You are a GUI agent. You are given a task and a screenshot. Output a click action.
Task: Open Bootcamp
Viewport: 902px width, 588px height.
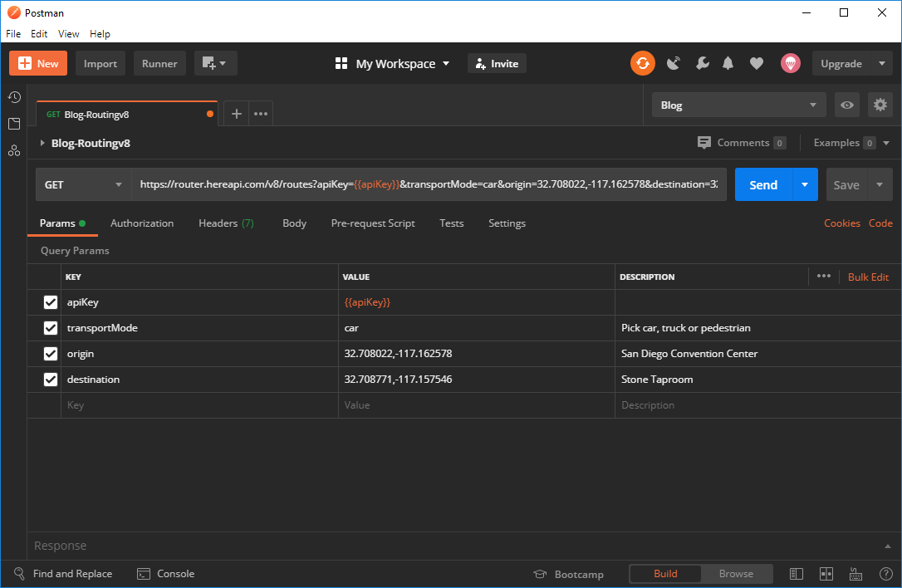click(x=568, y=574)
